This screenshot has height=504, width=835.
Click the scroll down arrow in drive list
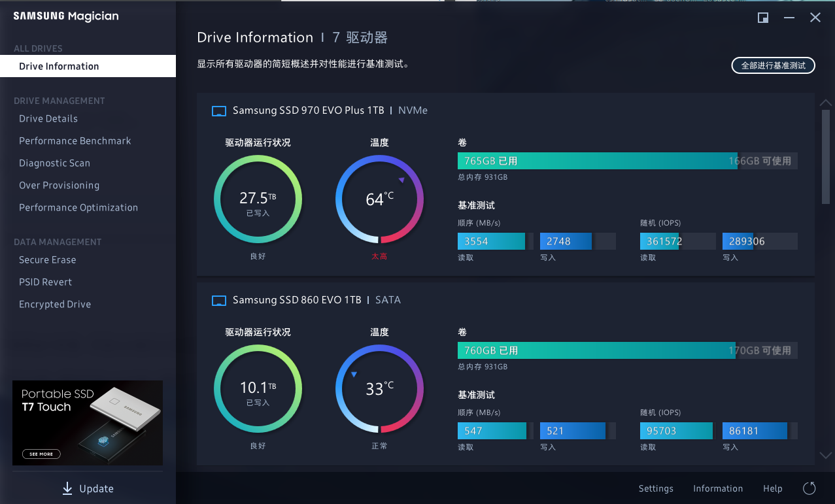pos(826,455)
